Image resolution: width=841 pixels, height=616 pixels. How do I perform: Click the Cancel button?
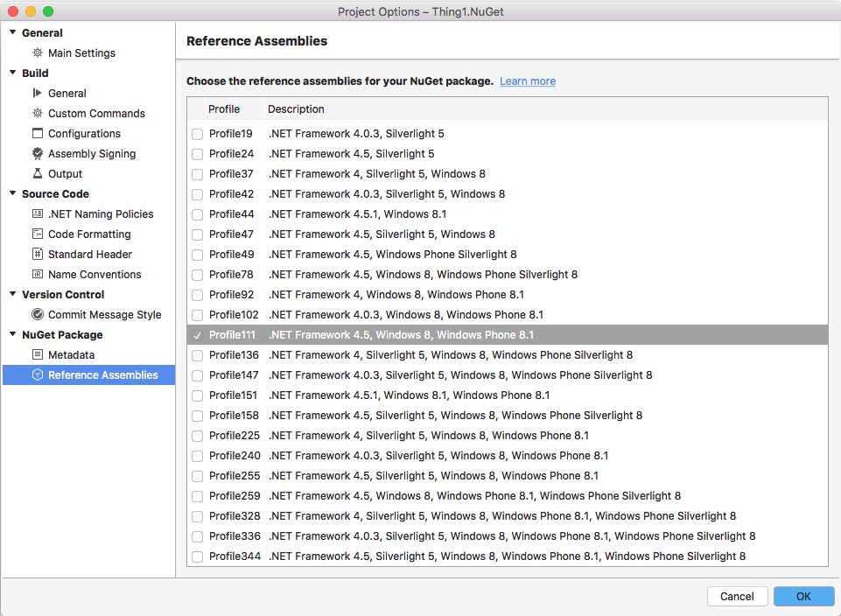(737, 596)
